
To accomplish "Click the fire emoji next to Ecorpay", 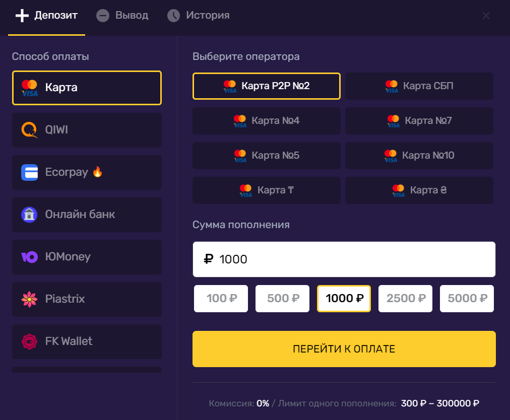I will (x=97, y=172).
